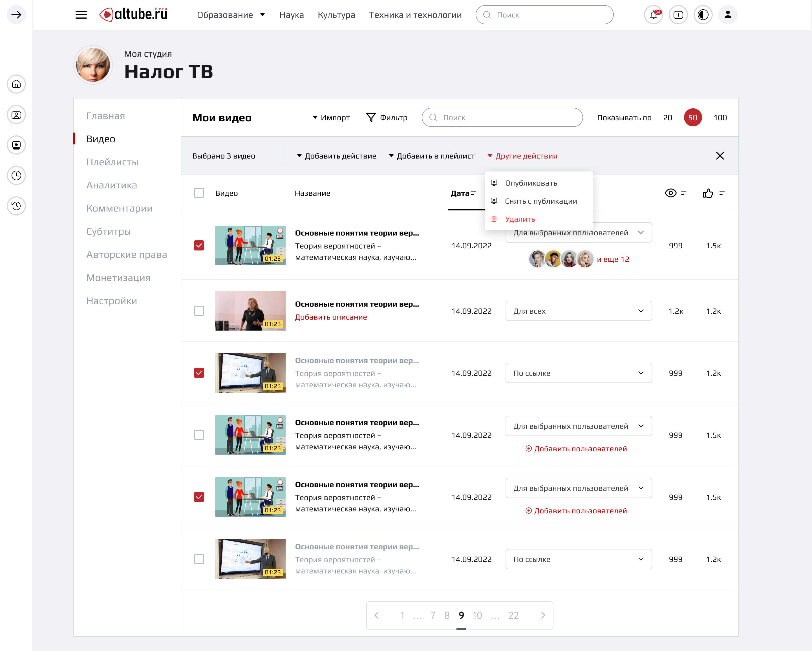Sort by views using eye icon
The width and height of the screenshot is (812, 651).
click(x=670, y=193)
